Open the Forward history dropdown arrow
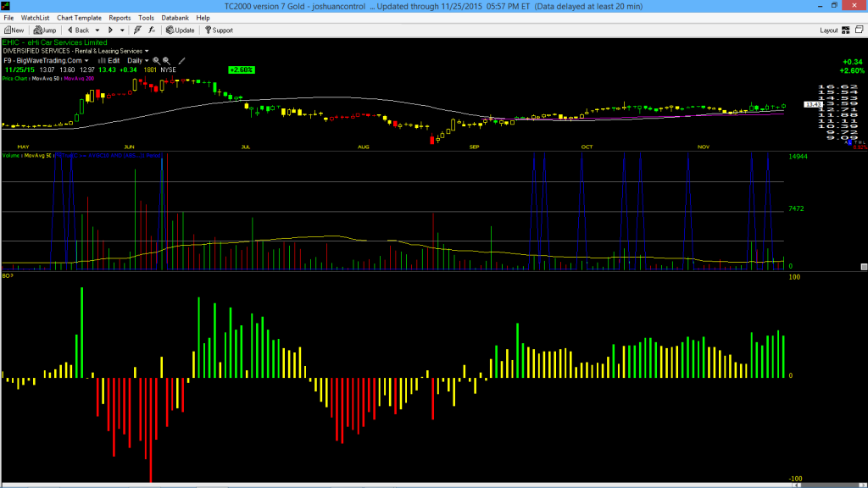This screenshot has height=488, width=868. (122, 30)
